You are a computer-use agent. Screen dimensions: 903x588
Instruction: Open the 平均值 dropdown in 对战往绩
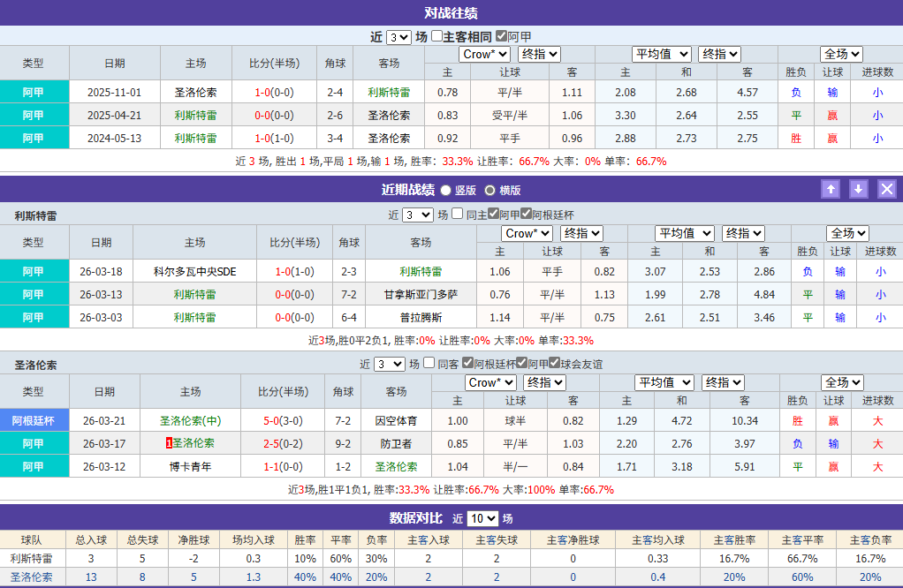tap(661, 53)
